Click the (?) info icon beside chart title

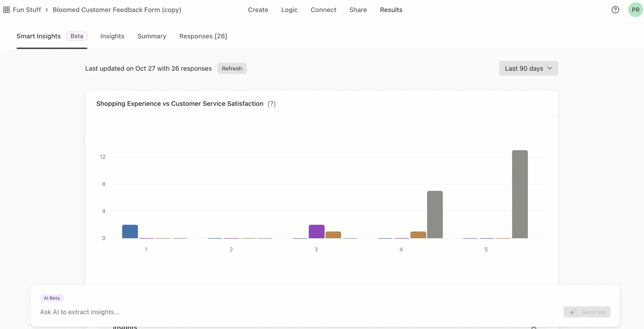(x=272, y=104)
